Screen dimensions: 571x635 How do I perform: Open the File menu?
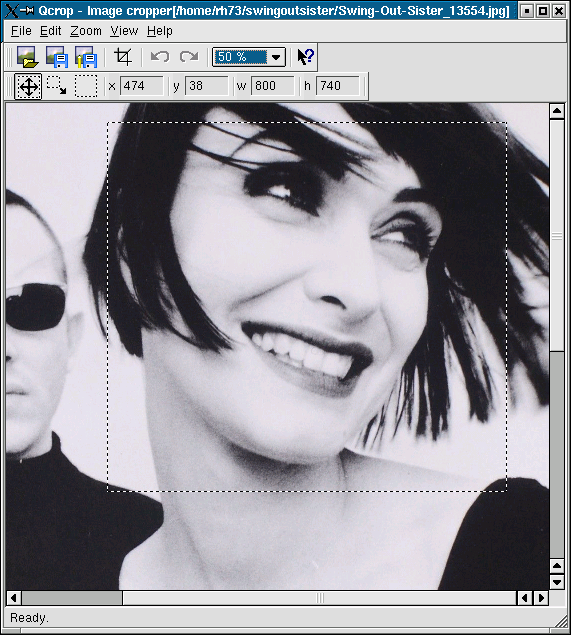tap(21, 31)
